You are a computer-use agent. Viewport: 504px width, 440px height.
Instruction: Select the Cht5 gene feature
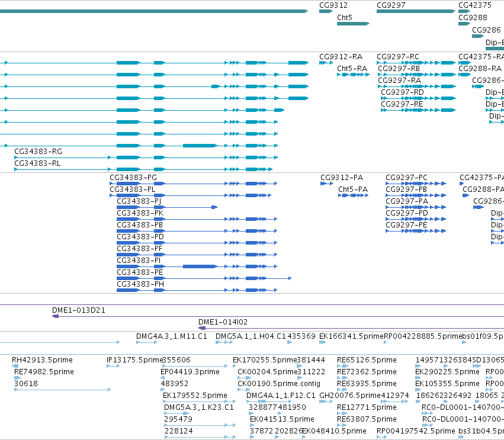353,24
